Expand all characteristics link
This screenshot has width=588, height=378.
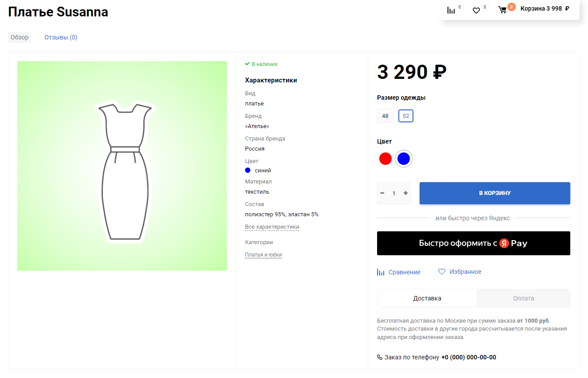pyautogui.click(x=272, y=227)
